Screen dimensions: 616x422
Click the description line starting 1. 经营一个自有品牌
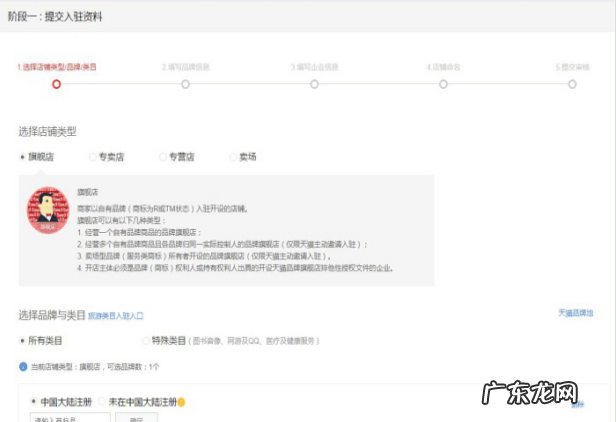click(139, 233)
